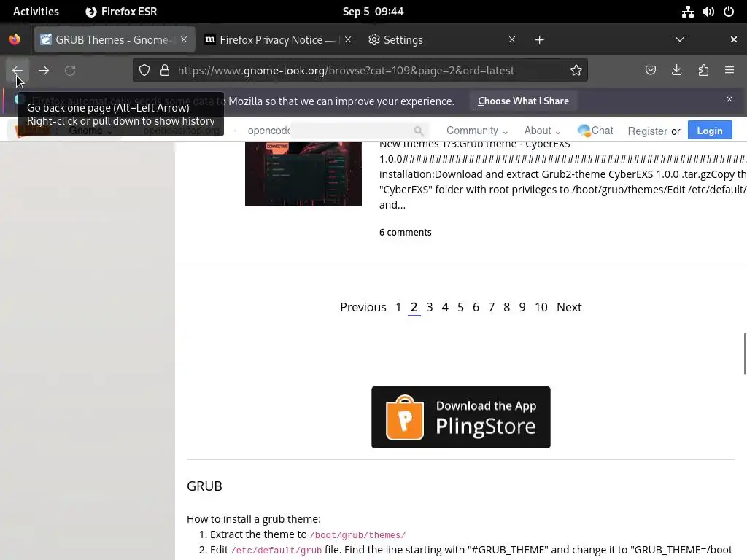Viewport: 747px width, 560px height.
Task: Expand the About menu
Action: 542,131
